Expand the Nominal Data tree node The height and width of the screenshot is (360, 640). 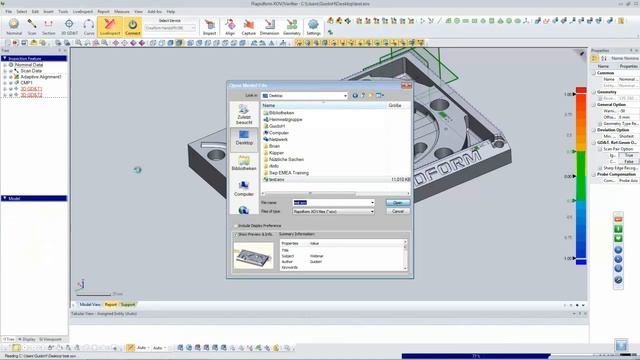coord(5,65)
